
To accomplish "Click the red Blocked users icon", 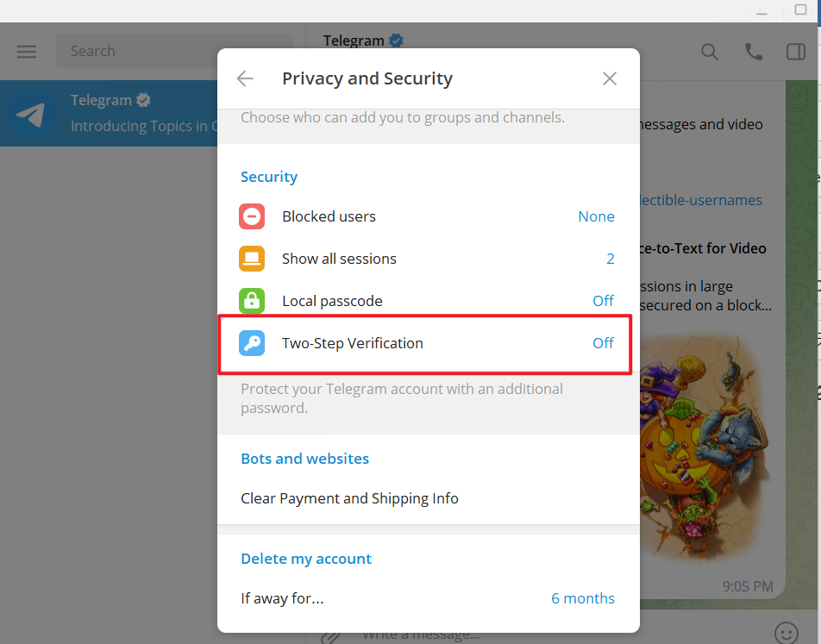I will pyautogui.click(x=252, y=216).
